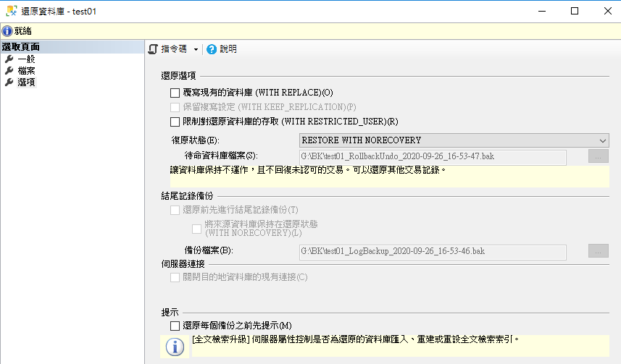This screenshot has width=621, height=364.
Task: Toggle 將來源資料庫保持在還原狀態 checkbox
Action: point(196,229)
